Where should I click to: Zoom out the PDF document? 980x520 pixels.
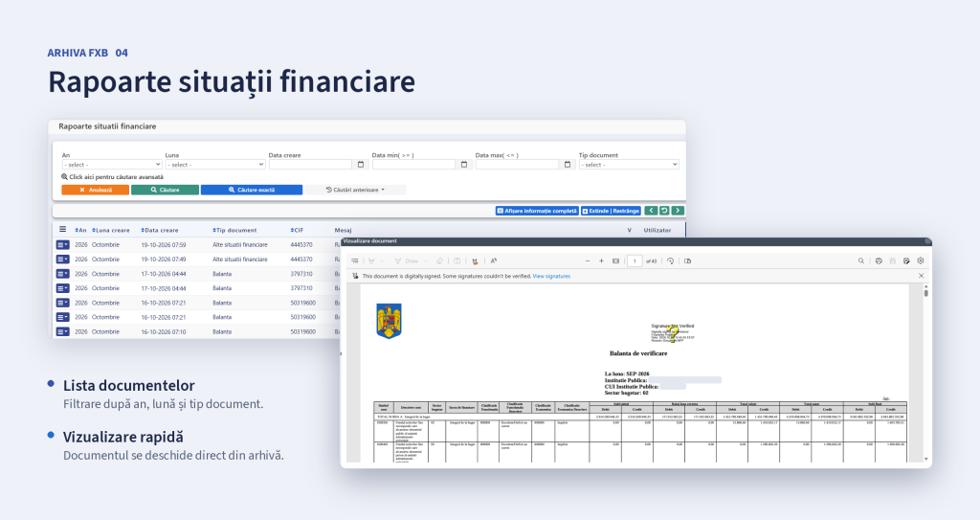point(588,260)
